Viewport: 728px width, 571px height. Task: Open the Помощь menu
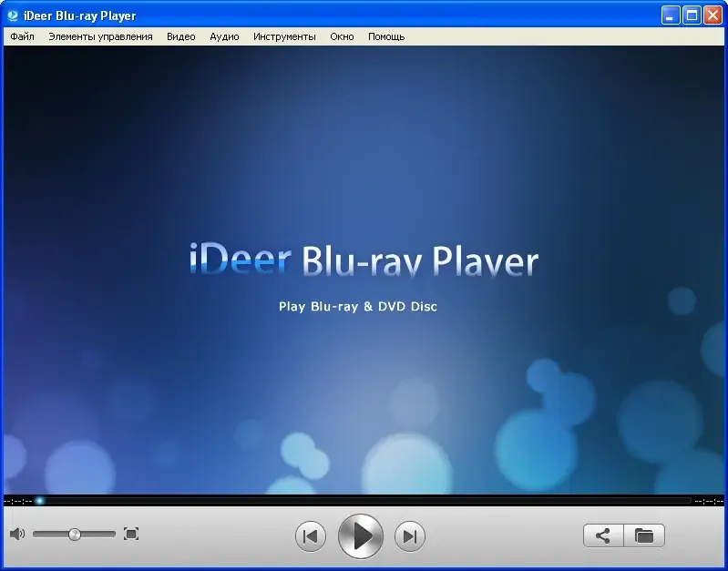coord(386,36)
